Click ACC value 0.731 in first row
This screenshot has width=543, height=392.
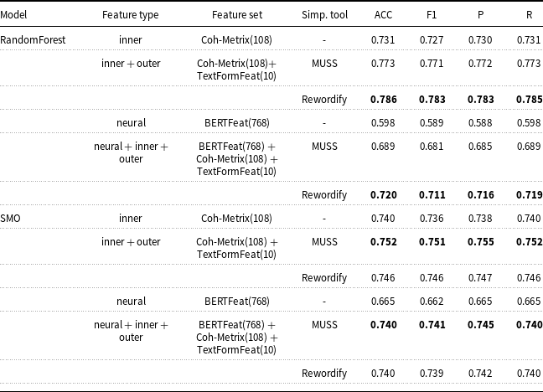[383, 40]
